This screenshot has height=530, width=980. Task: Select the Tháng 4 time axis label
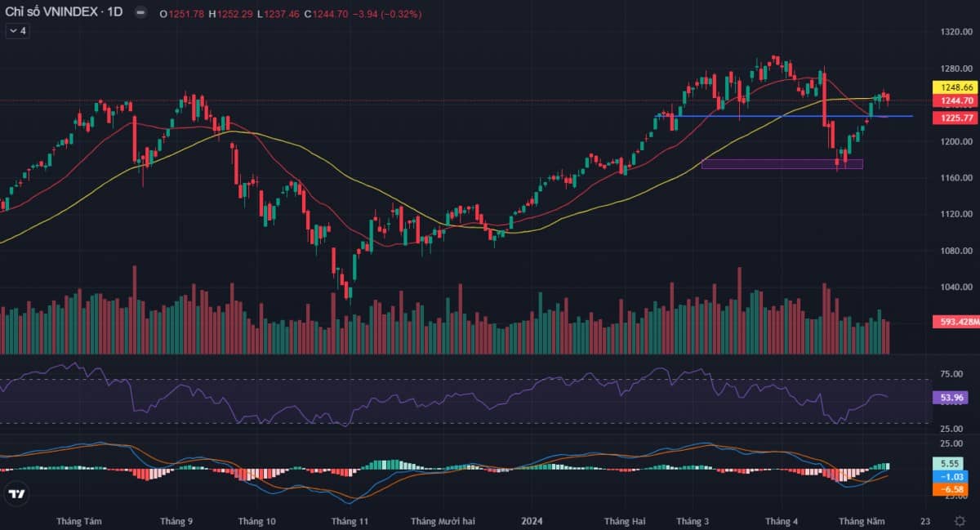[782, 521]
